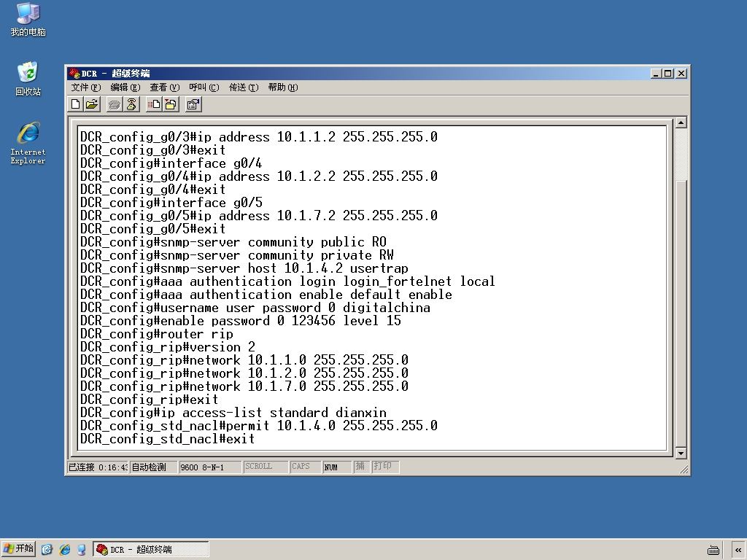Click the 'version 2' terminal line
Image resolution: width=747 pixels, height=560 pixels.
[x=168, y=346]
